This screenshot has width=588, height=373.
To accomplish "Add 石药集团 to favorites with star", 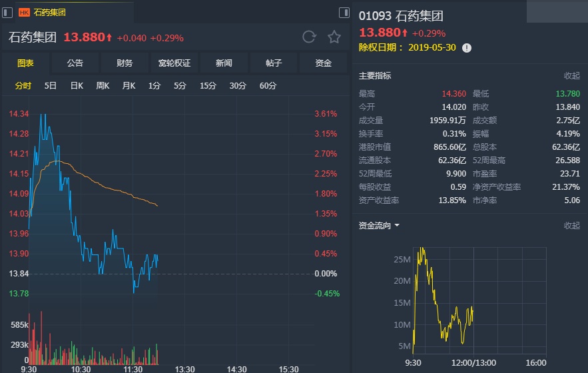I will pos(334,37).
